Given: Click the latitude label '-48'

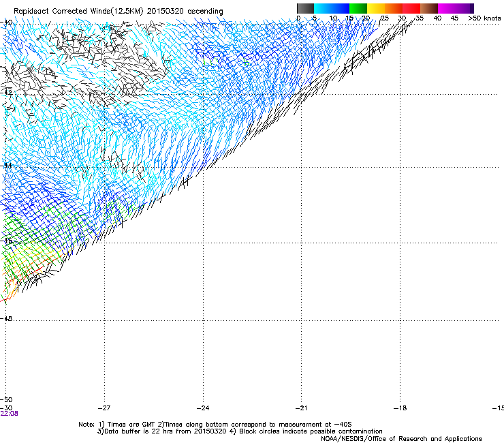Looking at the screenshot, I should pos(6,318).
